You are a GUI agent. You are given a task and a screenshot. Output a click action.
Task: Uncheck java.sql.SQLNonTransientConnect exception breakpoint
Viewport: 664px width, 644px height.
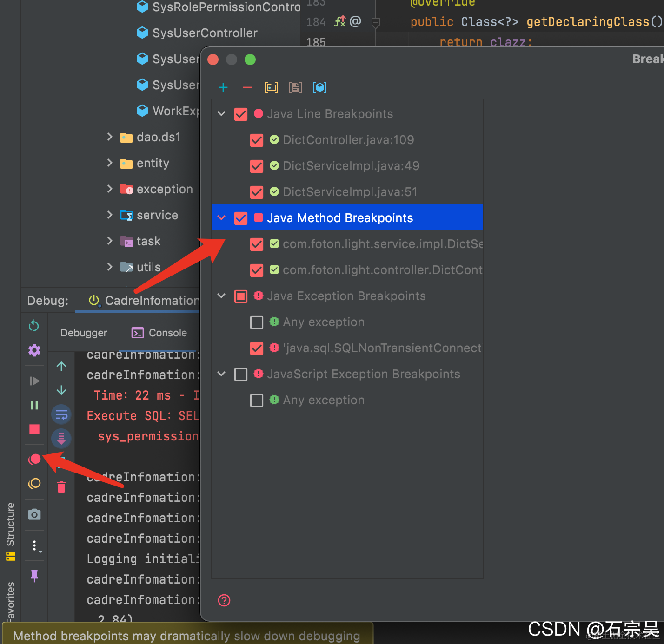pyautogui.click(x=257, y=348)
